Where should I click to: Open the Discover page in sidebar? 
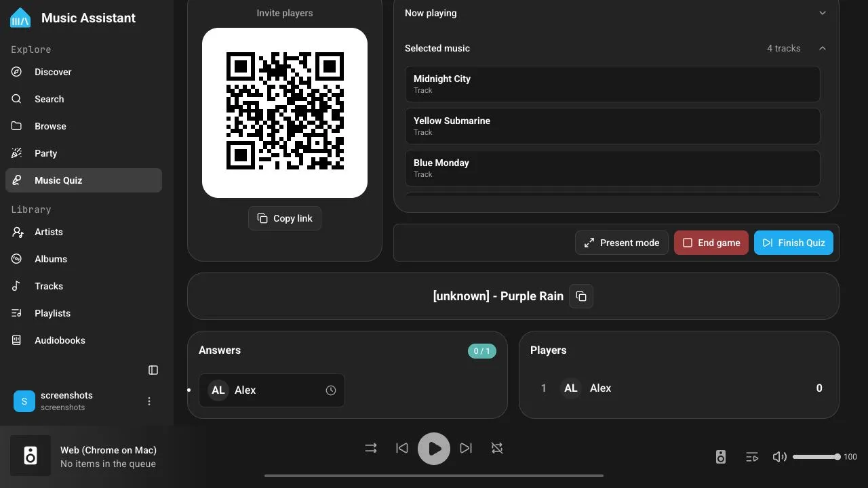(x=83, y=72)
